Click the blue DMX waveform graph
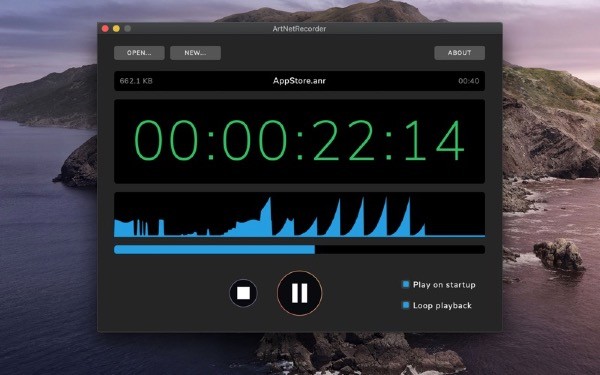This screenshot has width=600, height=375. pyautogui.click(x=299, y=215)
